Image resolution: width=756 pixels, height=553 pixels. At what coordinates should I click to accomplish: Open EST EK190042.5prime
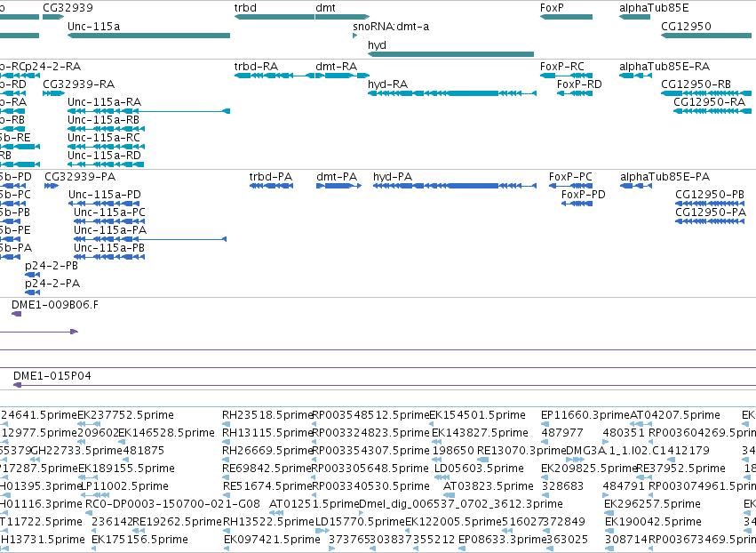[653, 522]
